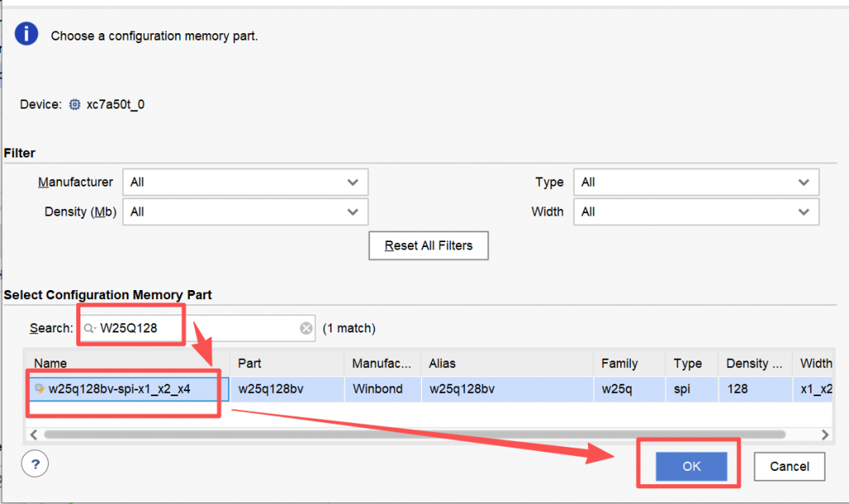Click the blue info icon
The height and width of the screenshot is (504, 849).
pyautogui.click(x=27, y=34)
